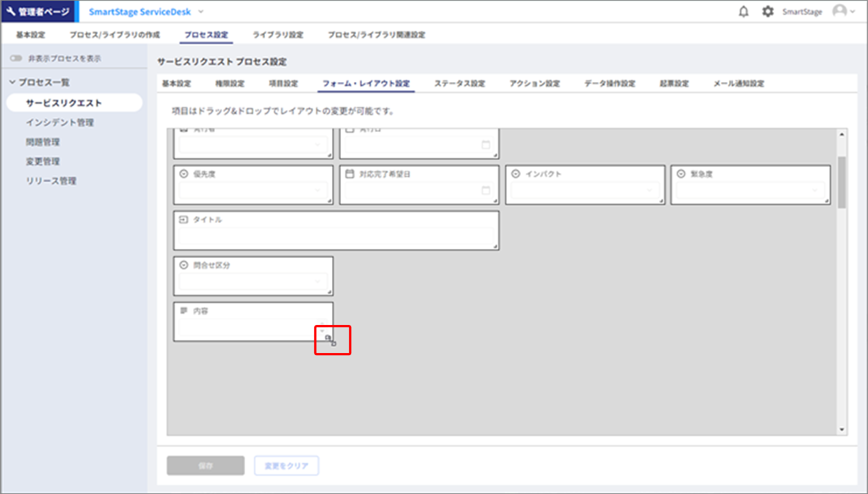Open settings via the gear icon
Screen dimensions: 868x494
point(768,12)
